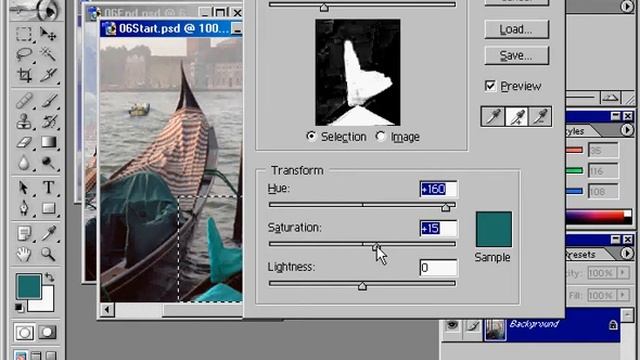Screen dimensions: 640x360
Task: Select the History Brush tool
Action: pos(48,121)
